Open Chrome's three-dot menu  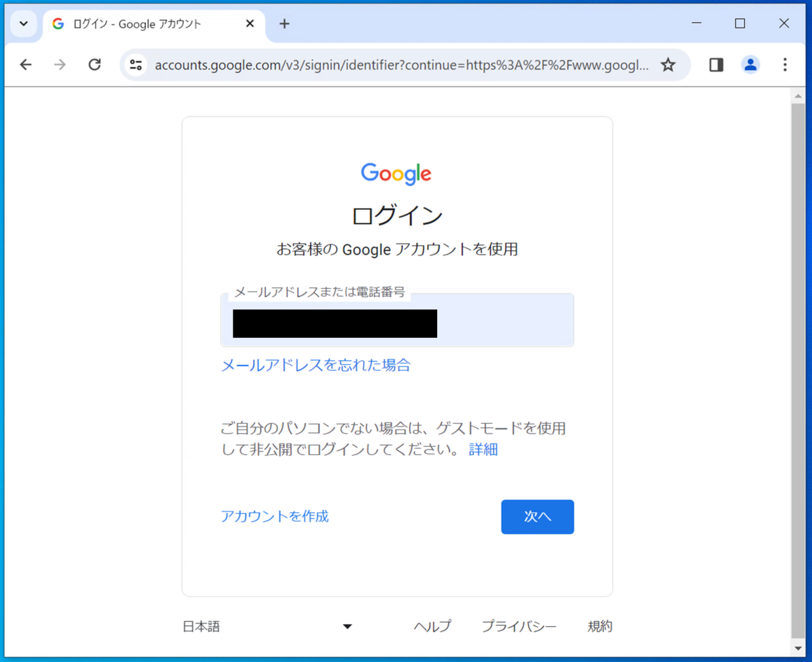pyautogui.click(x=785, y=64)
